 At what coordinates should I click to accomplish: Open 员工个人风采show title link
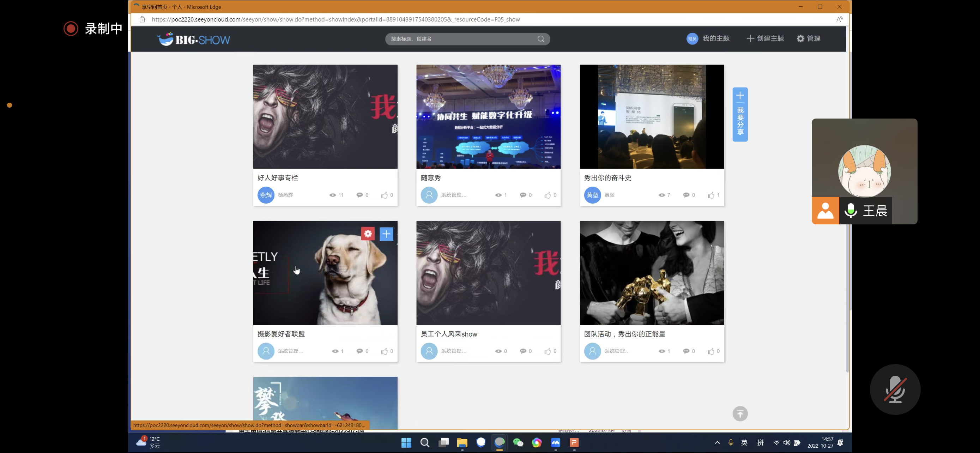tap(449, 334)
